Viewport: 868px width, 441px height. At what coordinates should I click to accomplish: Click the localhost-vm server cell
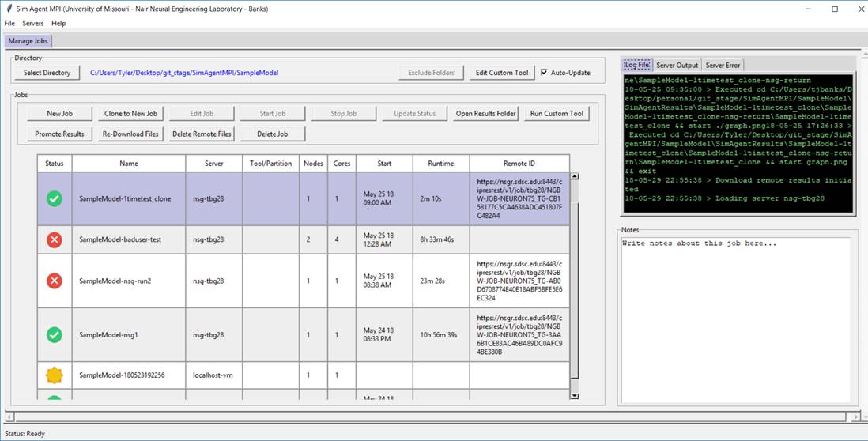(x=213, y=375)
